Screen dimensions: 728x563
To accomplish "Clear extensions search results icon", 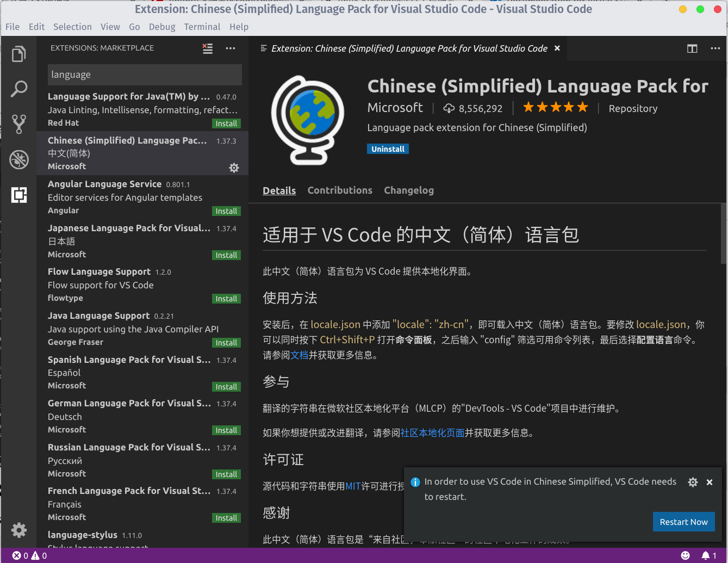I will tap(208, 48).
